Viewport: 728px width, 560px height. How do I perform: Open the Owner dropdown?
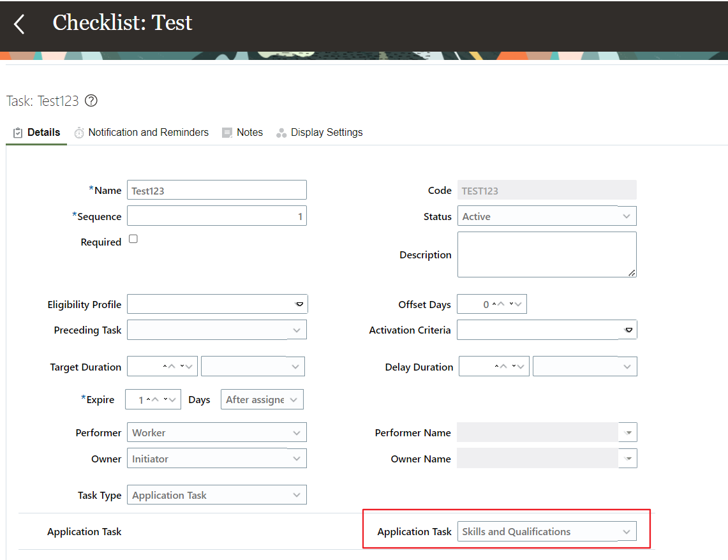coord(217,459)
